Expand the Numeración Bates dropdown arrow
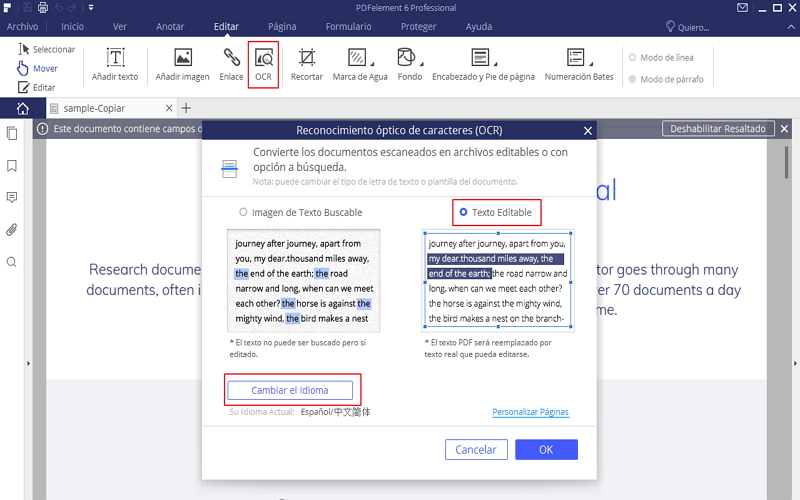 [591, 64]
